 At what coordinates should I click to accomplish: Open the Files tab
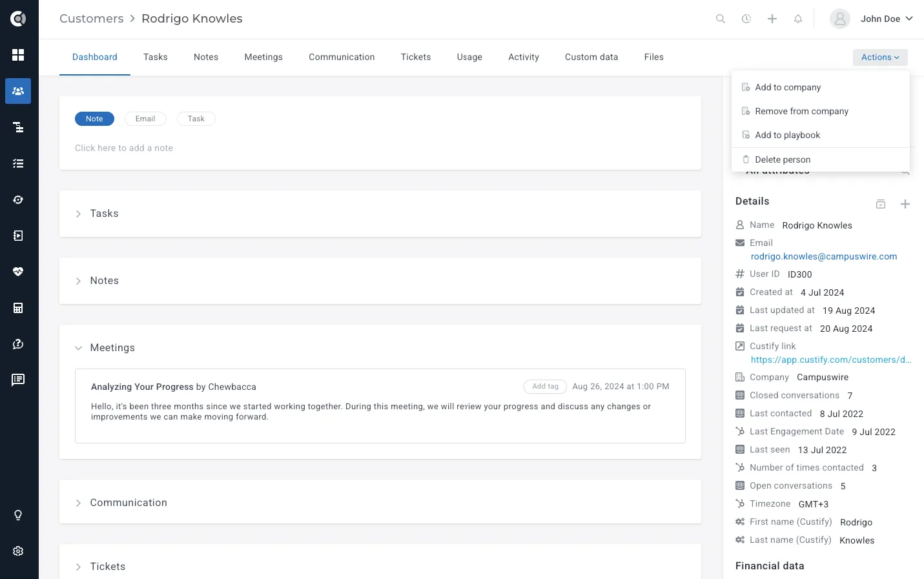(654, 57)
